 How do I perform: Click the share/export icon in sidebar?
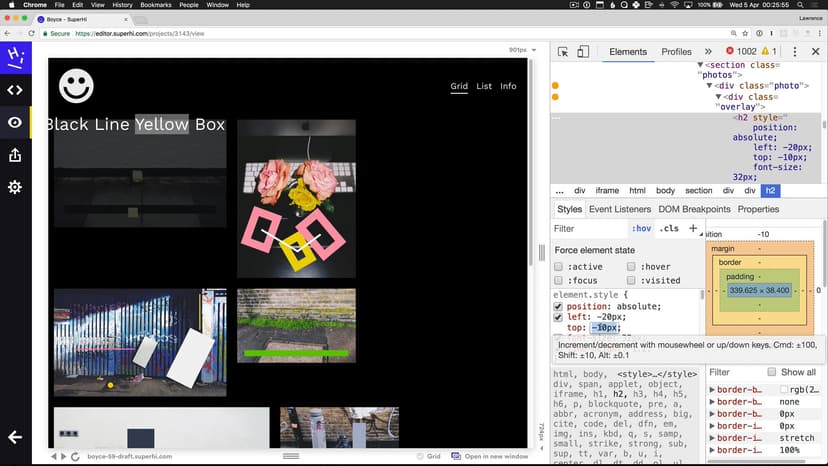tap(15, 155)
